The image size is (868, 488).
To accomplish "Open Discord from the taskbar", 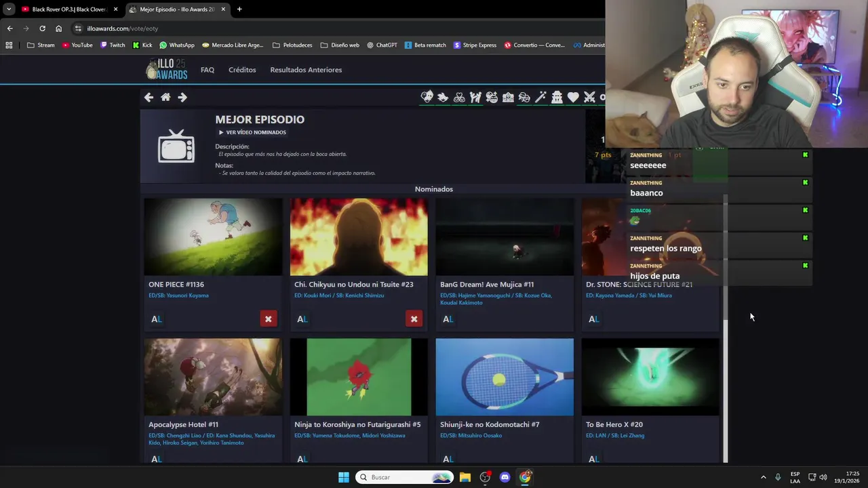I will click(505, 477).
